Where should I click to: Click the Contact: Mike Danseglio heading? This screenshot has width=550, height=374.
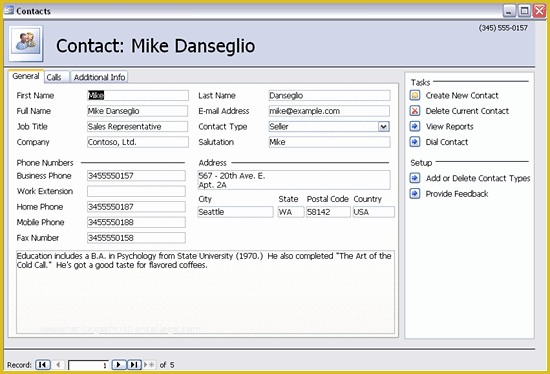click(x=155, y=46)
